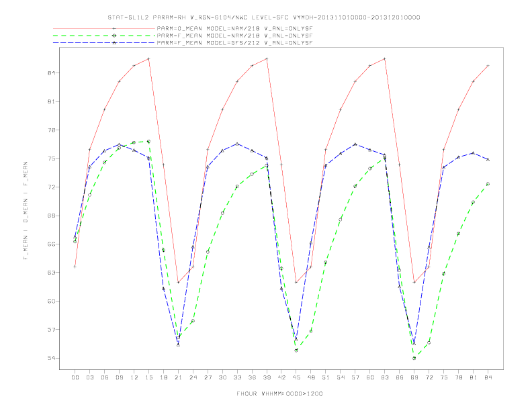Screen dimensions: 532x411
Task: Click the x-axis tick label 24
Action: (x=193, y=377)
